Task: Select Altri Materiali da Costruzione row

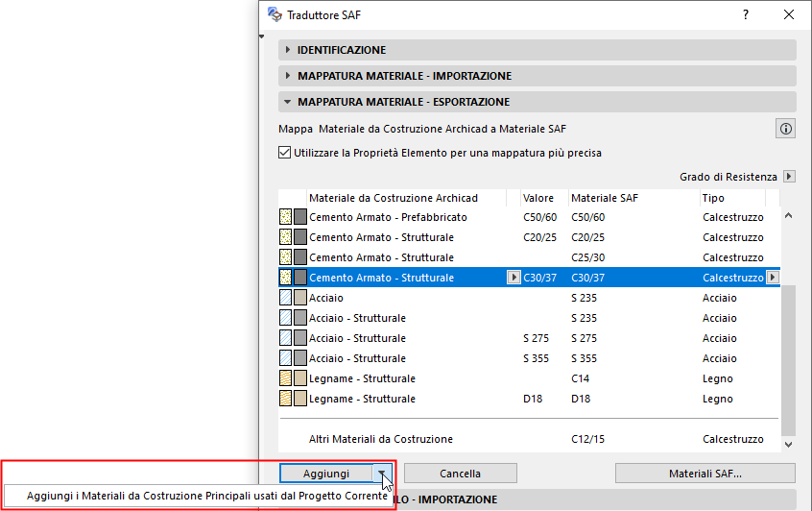Action: coord(529,439)
